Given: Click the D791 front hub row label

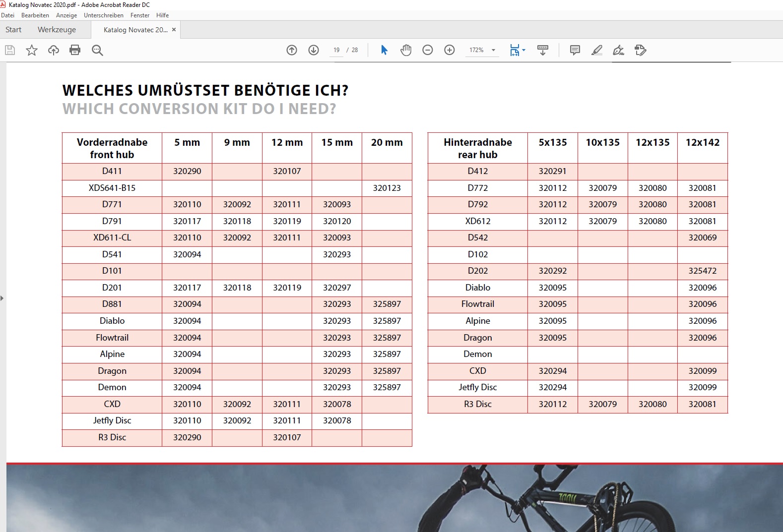Looking at the screenshot, I should [x=112, y=221].
